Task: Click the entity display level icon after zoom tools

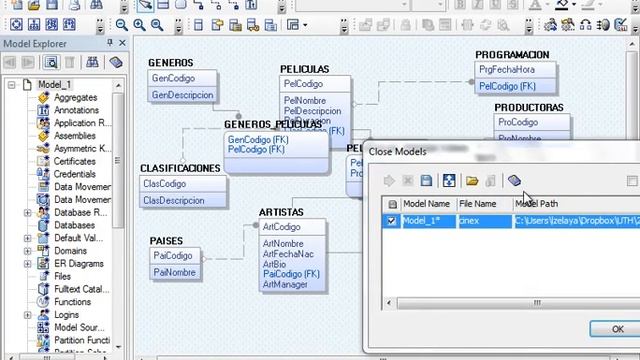Action: point(198,25)
